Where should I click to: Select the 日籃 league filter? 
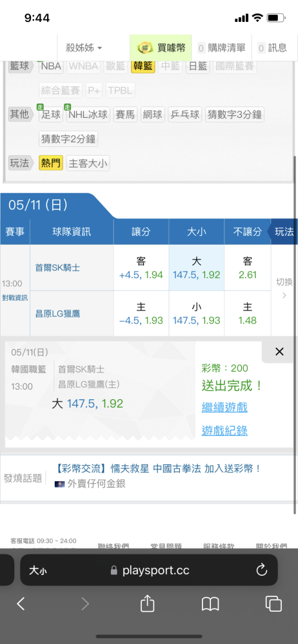[x=197, y=66]
